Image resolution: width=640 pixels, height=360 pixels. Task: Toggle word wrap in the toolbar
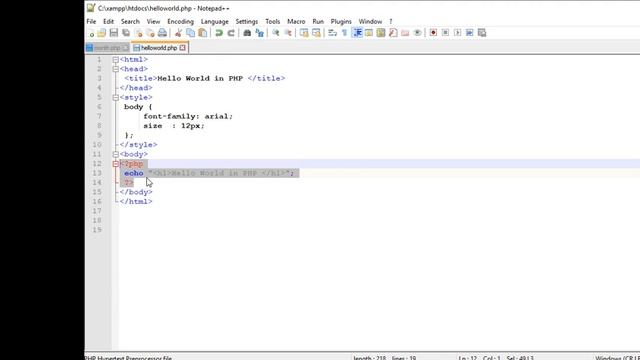point(333,33)
